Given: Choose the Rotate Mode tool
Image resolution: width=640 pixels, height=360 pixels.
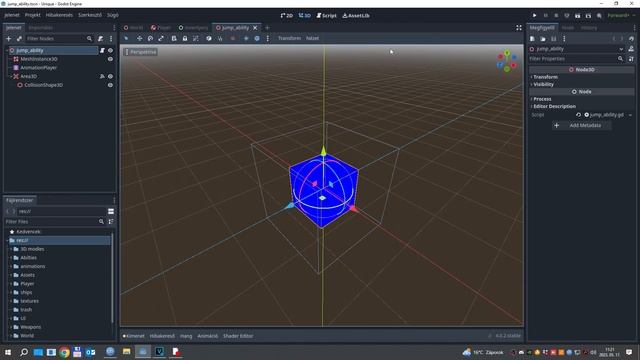Looking at the screenshot, I should [150, 38].
